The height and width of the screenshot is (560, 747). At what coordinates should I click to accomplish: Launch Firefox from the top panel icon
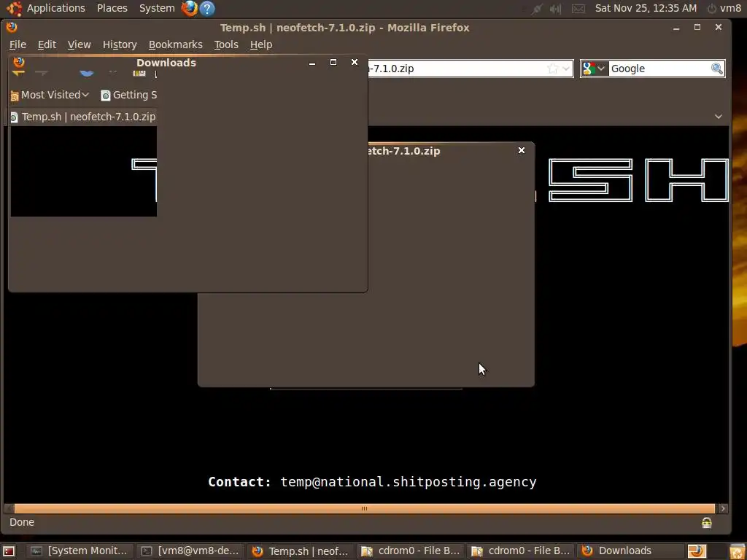pyautogui.click(x=189, y=8)
